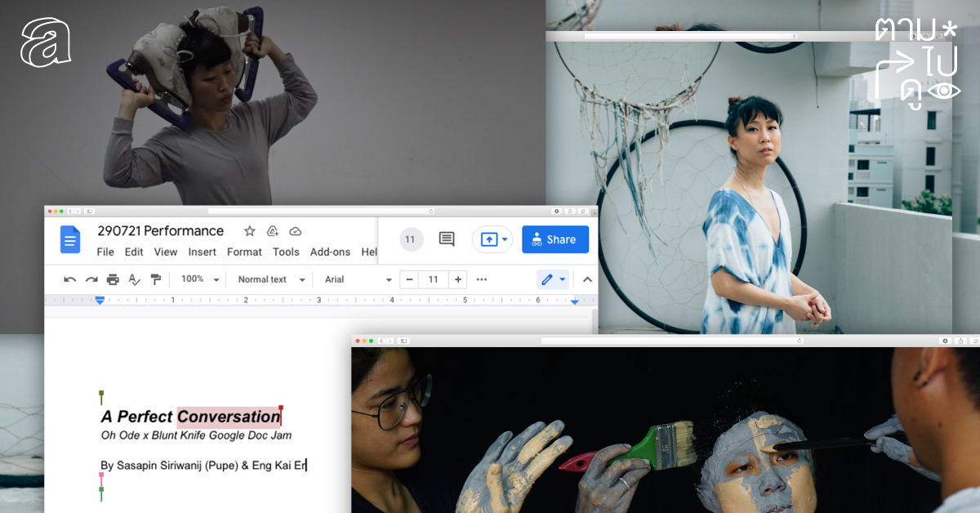Click address bar of bottom Safari window

(672, 341)
